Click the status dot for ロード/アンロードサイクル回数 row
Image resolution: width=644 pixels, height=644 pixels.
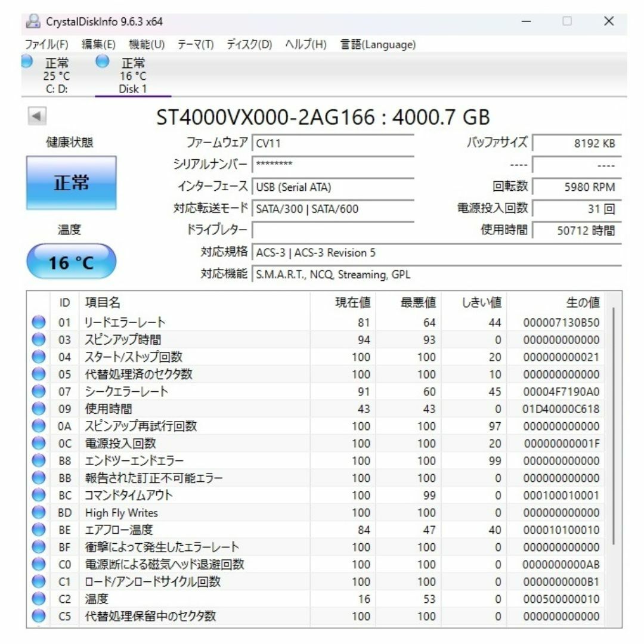[x=39, y=581]
